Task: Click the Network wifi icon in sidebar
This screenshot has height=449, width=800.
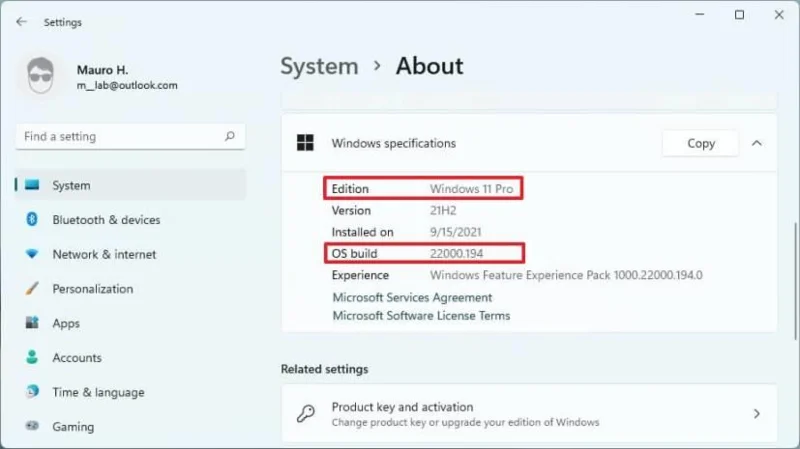Action: 32,254
